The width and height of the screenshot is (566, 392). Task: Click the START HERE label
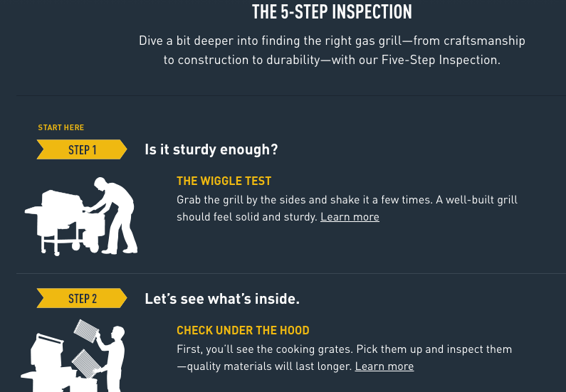[x=61, y=127]
